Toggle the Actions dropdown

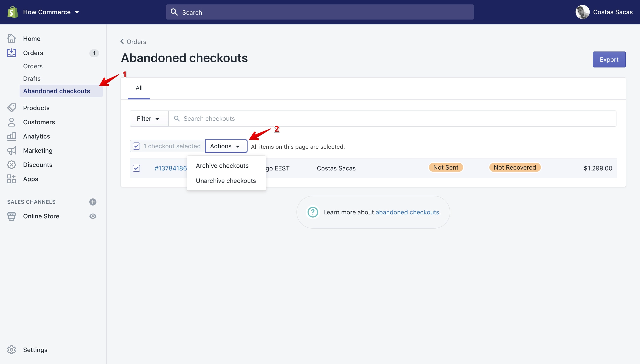click(x=226, y=146)
